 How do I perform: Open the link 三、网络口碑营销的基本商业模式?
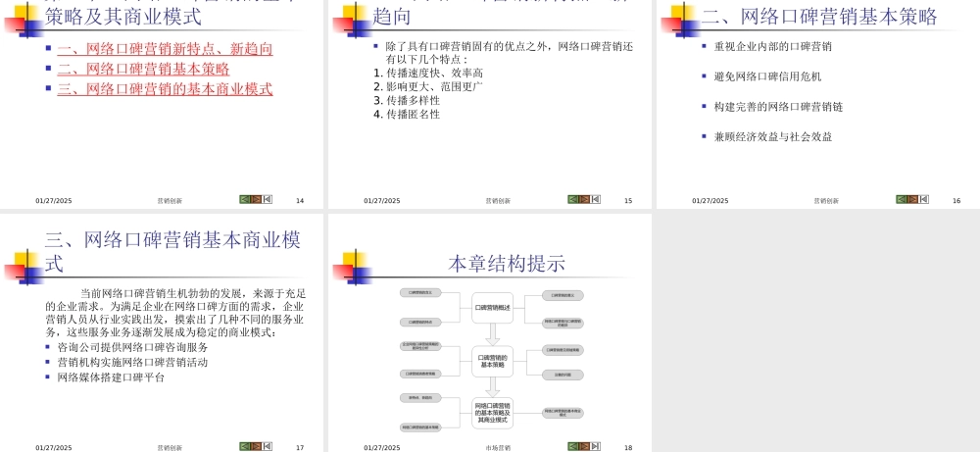(x=165, y=89)
